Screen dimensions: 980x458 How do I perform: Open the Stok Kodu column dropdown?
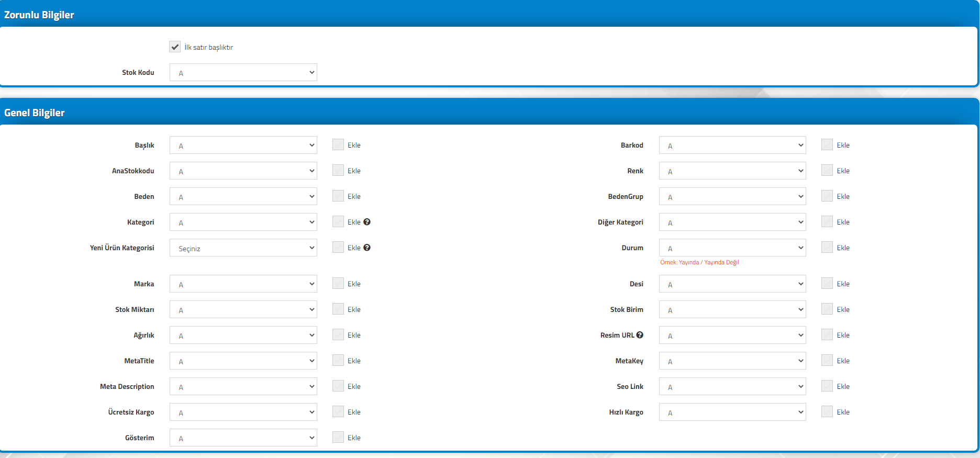tap(243, 72)
